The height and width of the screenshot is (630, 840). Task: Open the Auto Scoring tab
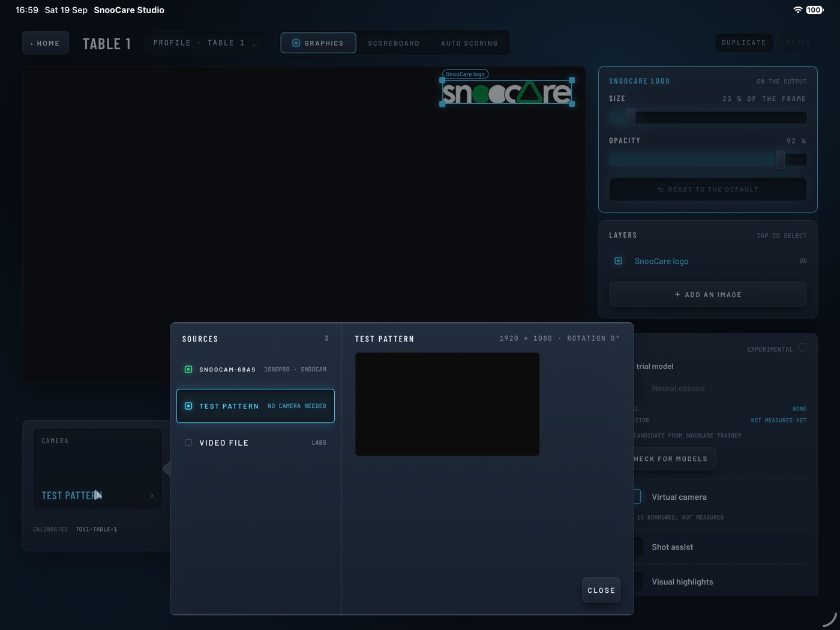tap(469, 43)
